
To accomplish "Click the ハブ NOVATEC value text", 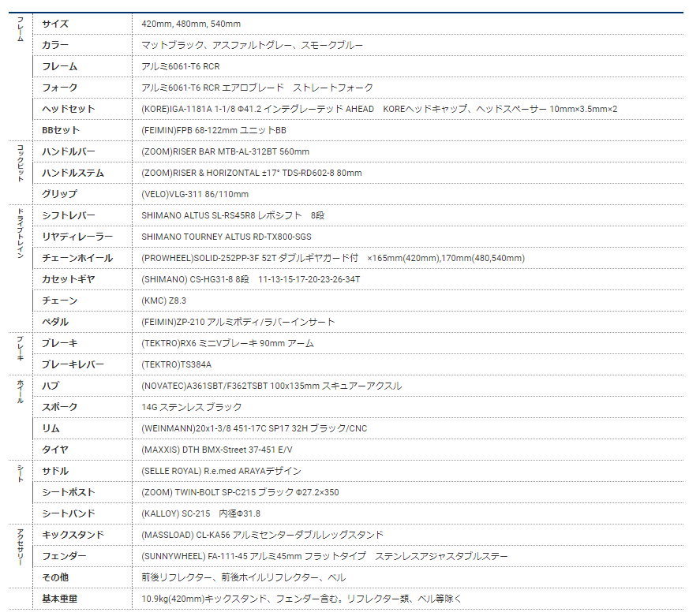I will coord(271,386).
